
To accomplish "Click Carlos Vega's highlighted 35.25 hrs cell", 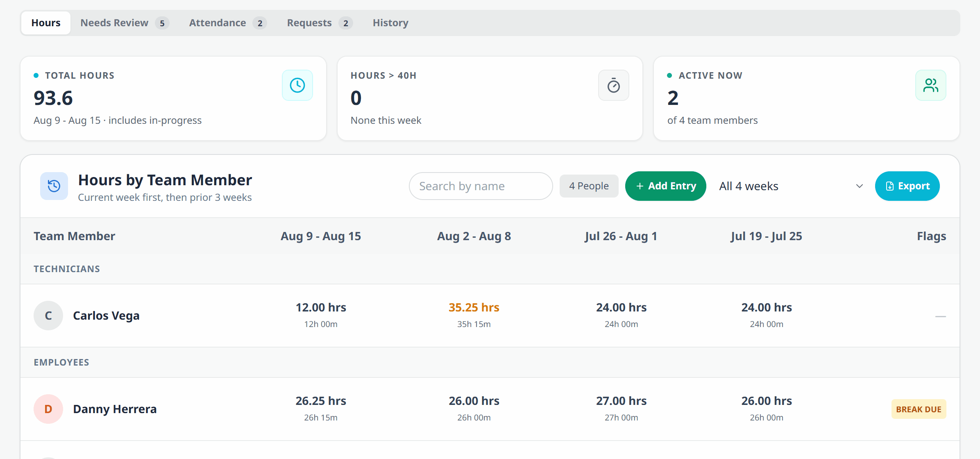I will pos(474,315).
